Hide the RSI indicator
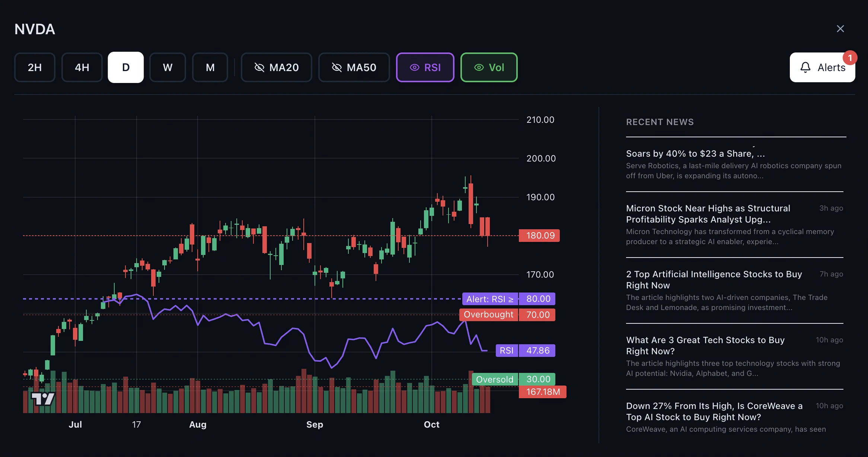Screen dimensions: 868x457 coord(425,67)
